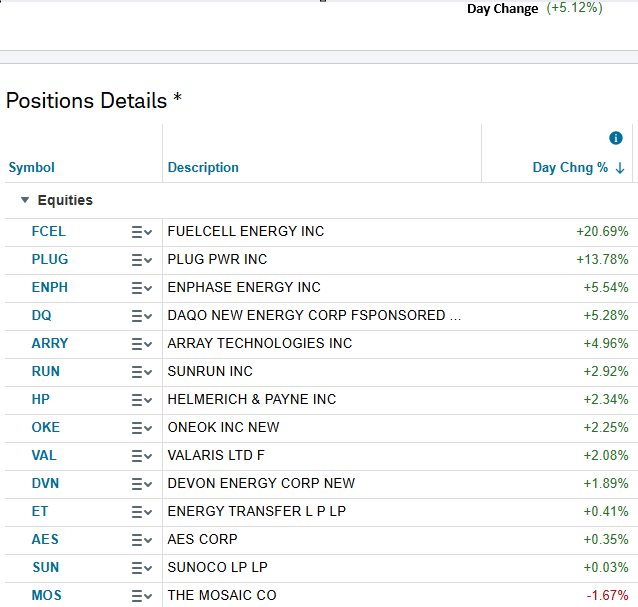The height and width of the screenshot is (607, 638).
Task: Click the +13.78% day change value
Action: (x=602, y=260)
